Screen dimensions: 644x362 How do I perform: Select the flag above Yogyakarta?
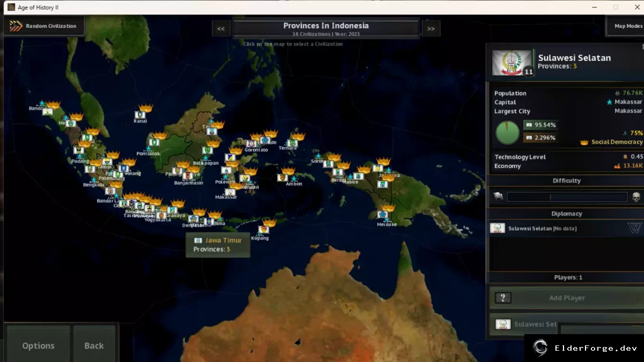coord(161,215)
